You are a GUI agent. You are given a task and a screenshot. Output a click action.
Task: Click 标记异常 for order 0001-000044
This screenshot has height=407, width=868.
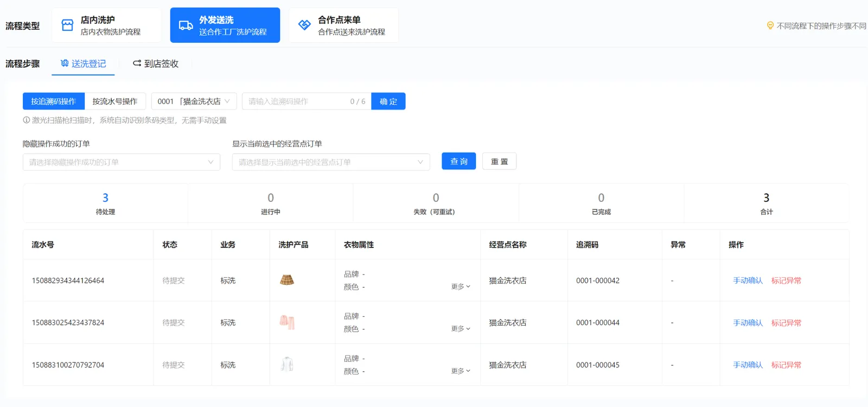tap(786, 323)
